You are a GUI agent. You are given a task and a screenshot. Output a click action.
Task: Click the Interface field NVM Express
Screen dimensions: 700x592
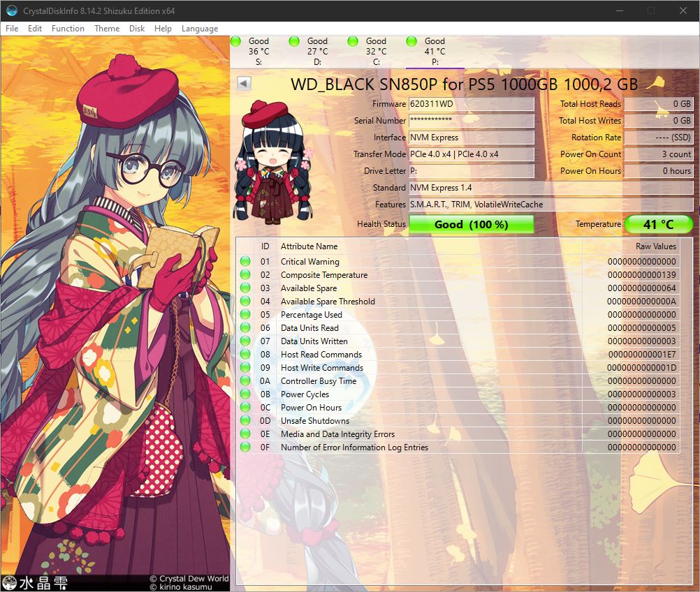(x=472, y=138)
